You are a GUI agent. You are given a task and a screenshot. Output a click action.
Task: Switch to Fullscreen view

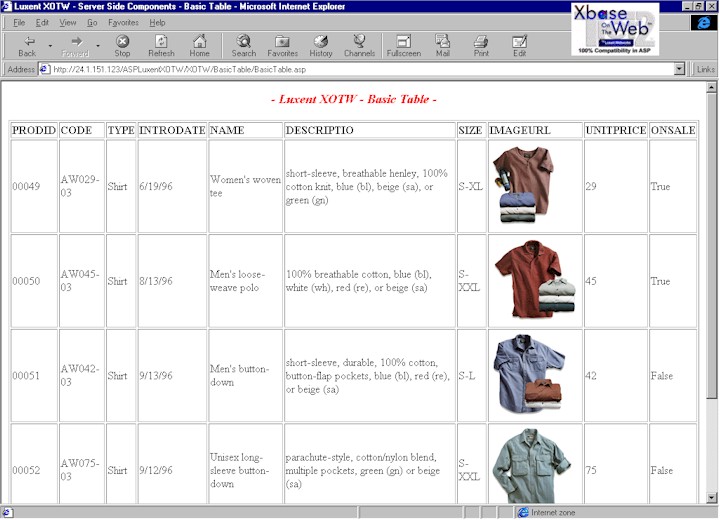coord(404,46)
